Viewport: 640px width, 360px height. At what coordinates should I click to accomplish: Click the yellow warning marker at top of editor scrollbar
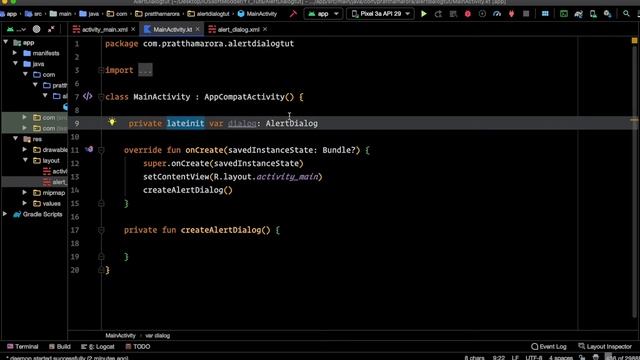point(634,40)
